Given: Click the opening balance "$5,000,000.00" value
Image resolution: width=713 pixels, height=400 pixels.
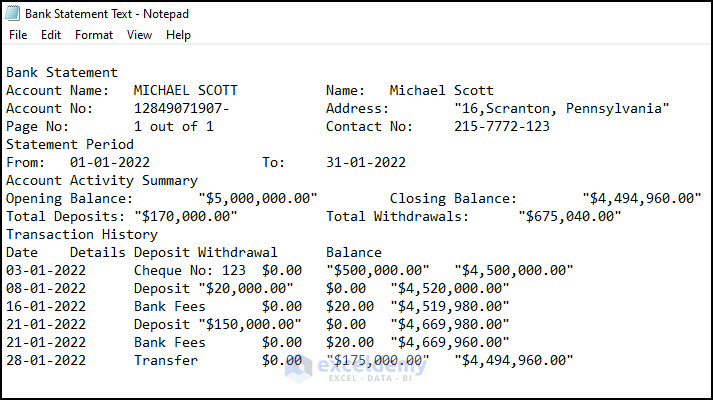Looking at the screenshot, I should pos(258,199).
